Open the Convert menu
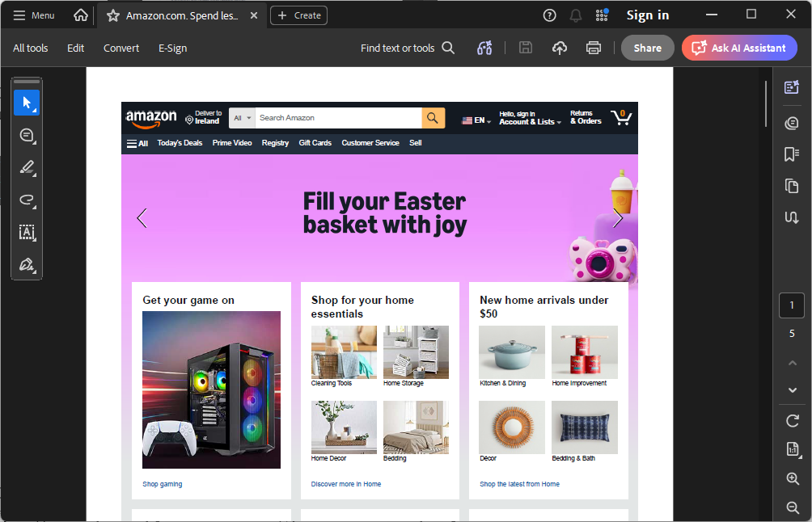Image resolution: width=812 pixels, height=522 pixels. (x=121, y=48)
